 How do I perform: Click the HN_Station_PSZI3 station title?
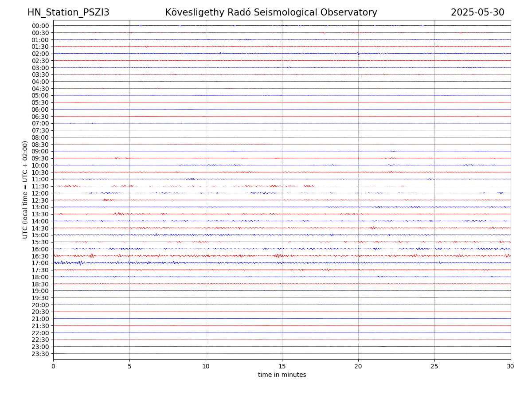pos(68,12)
